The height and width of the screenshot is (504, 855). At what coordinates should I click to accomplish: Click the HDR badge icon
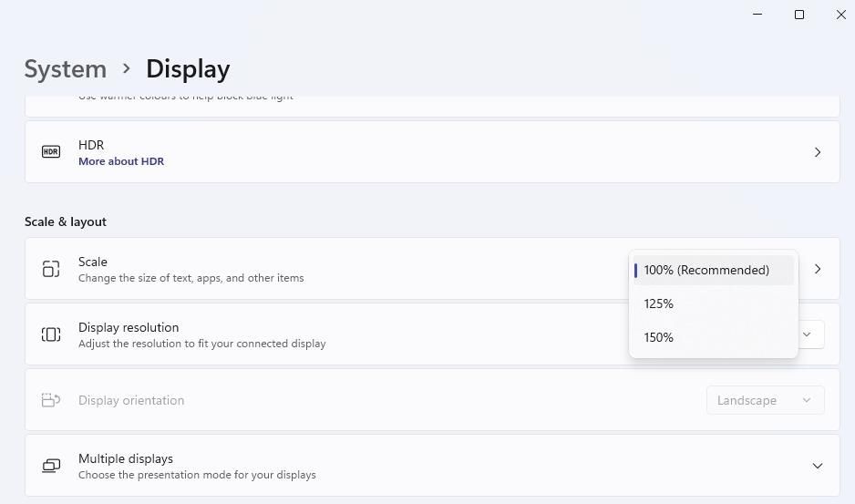click(x=51, y=151)
